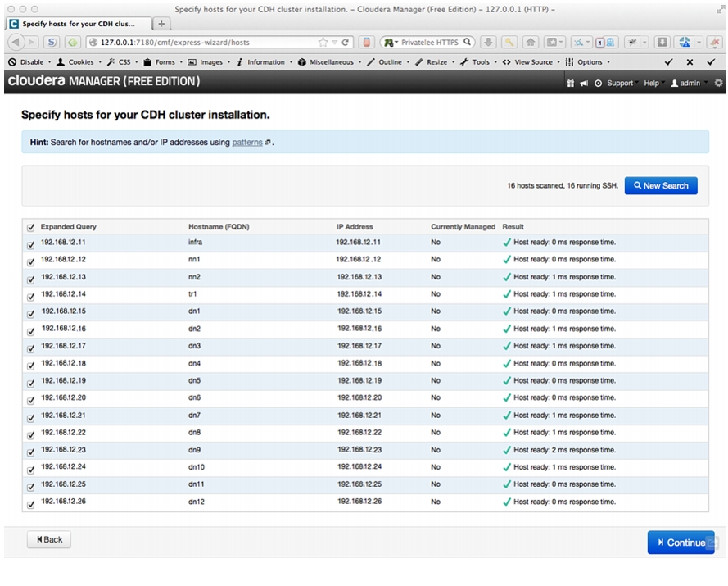Click the key icon in browser toolbar

[509, 43]
